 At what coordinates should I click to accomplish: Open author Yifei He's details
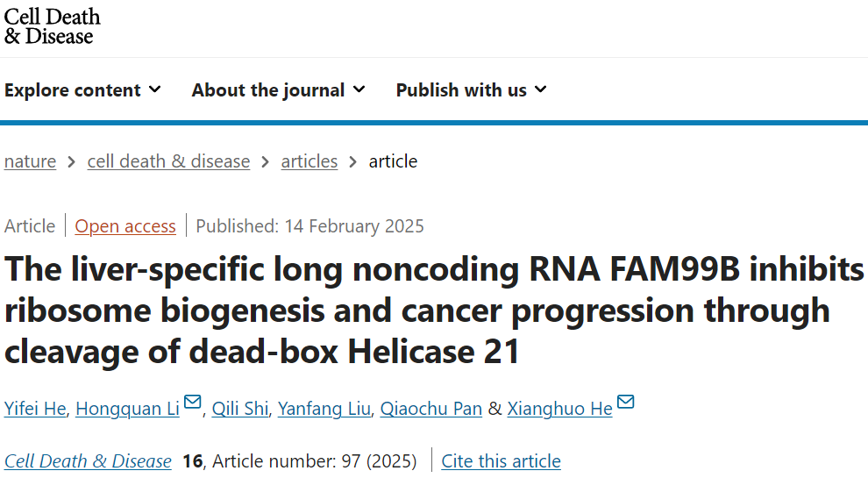point(35,408)
